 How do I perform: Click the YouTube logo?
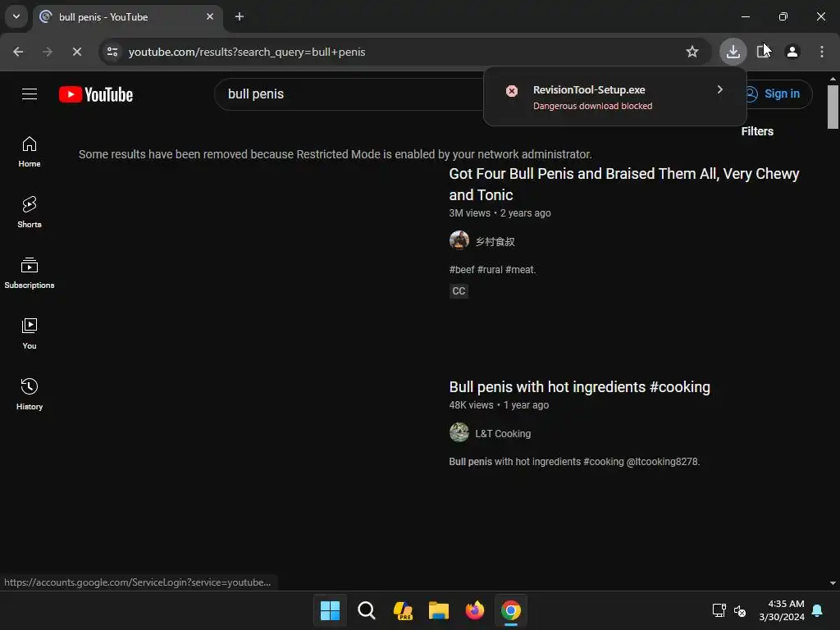96,94
